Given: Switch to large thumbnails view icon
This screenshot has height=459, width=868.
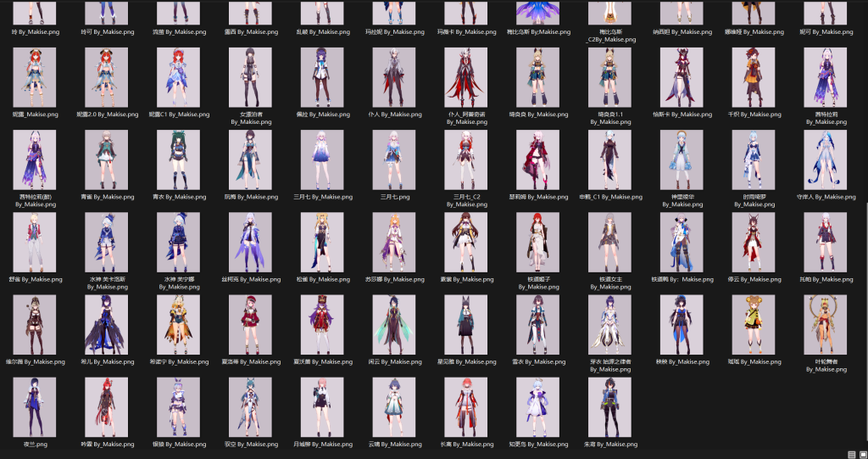Looking at the screenshot, I should [861, 454].
